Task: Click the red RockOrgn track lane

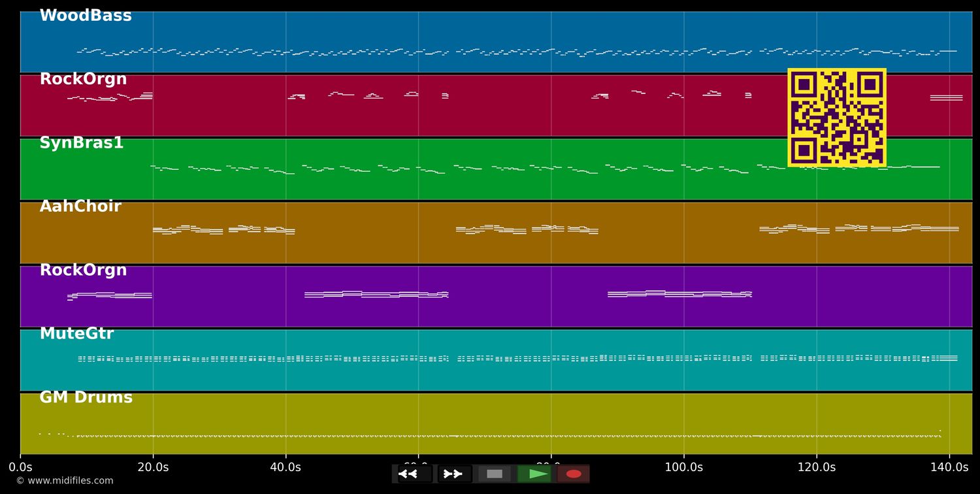Action: (x=496, y=105)
